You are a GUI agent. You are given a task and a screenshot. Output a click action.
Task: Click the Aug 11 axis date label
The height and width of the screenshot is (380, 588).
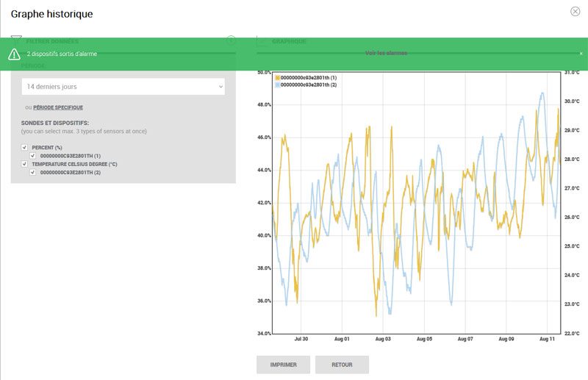[x=547, y=339]
